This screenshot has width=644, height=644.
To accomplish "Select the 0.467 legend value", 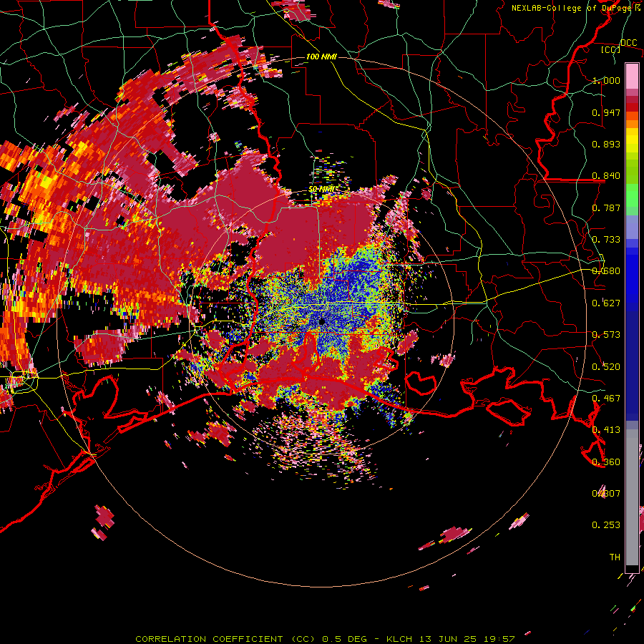I will coord(606,399).
